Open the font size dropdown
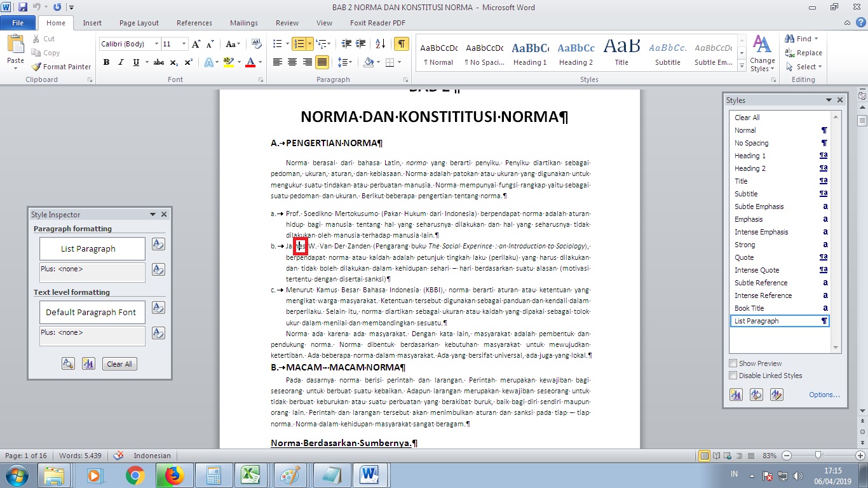 [184, 43]
